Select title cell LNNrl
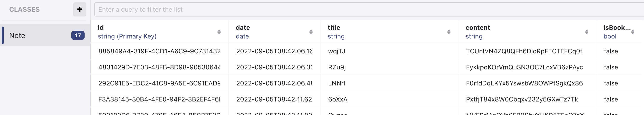The width and height of the screenshot is (644, 115). [389, 83]
